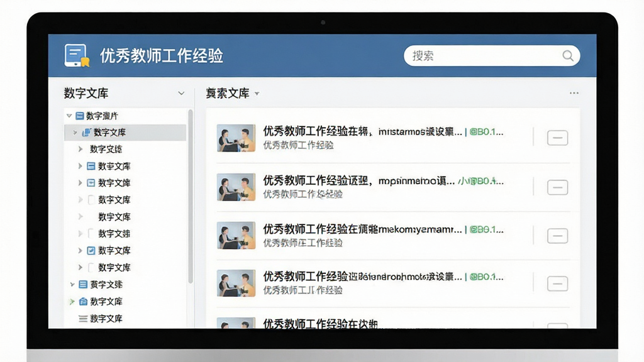The width and height of the screenshot is (644, 362).
Task: Open the result title containing 'imistarmos'
Action: coord(362,132)
